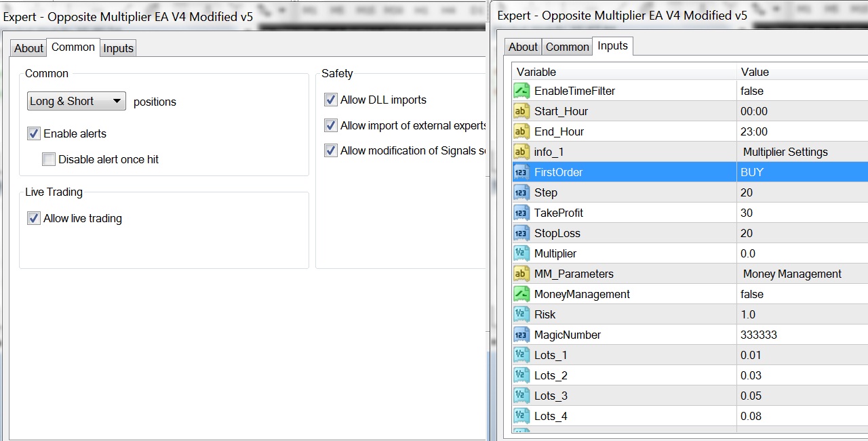Screen dimensions: 868x441
Task: Open the Long & Short positions dropdown
Action: pos(76,101)
